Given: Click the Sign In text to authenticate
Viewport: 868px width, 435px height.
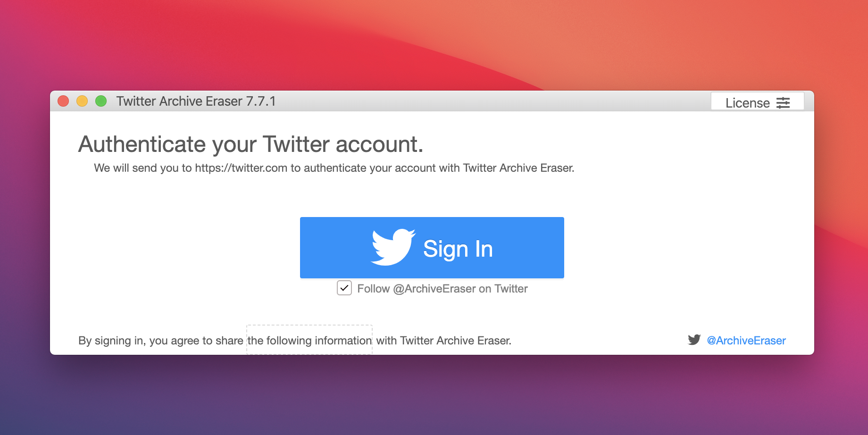Looking at the screenshot, I should 458,249.
